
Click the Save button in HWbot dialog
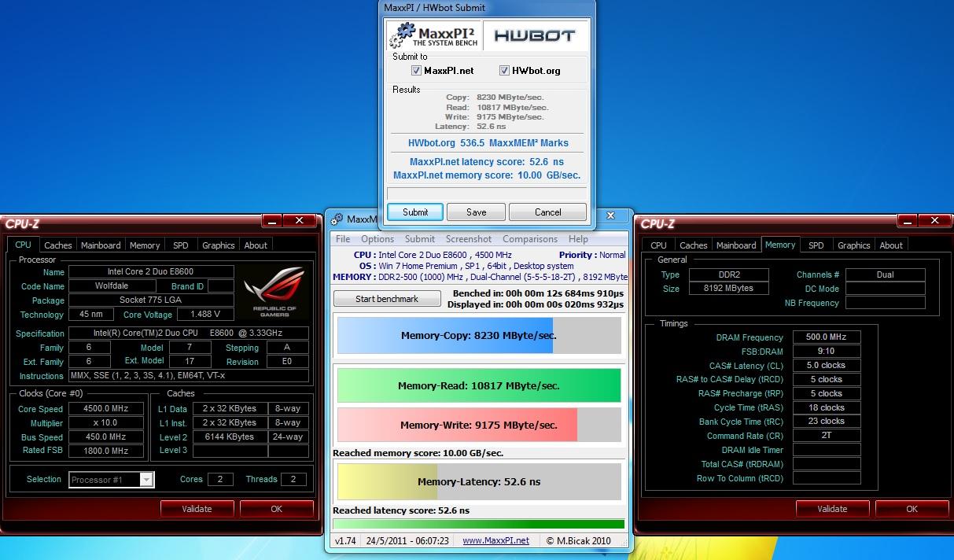(x=477, y=212)
